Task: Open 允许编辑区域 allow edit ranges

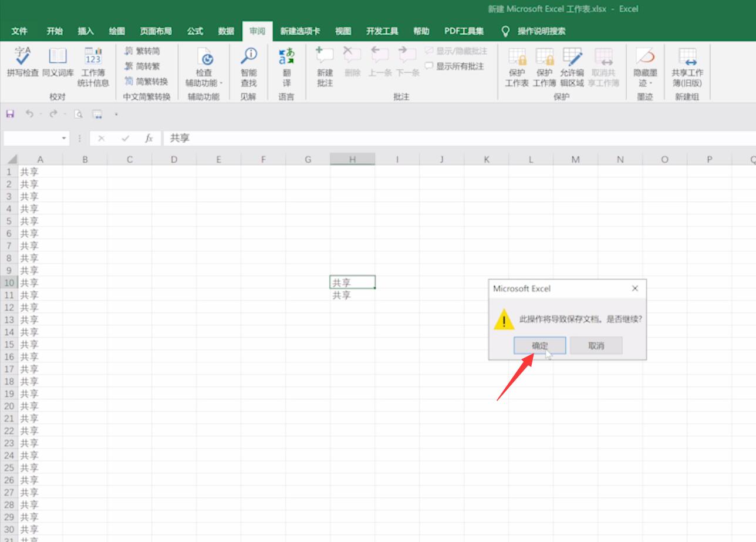Action: tap(572, 68)
